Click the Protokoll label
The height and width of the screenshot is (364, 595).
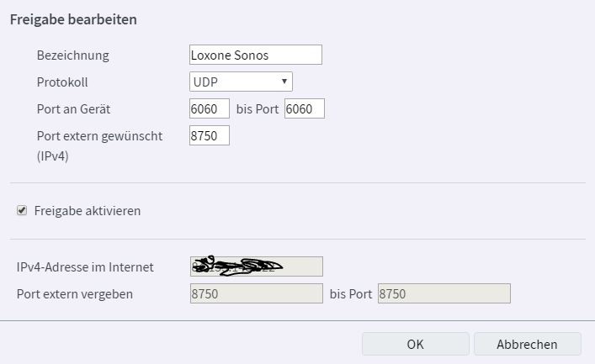coord(62,82)
